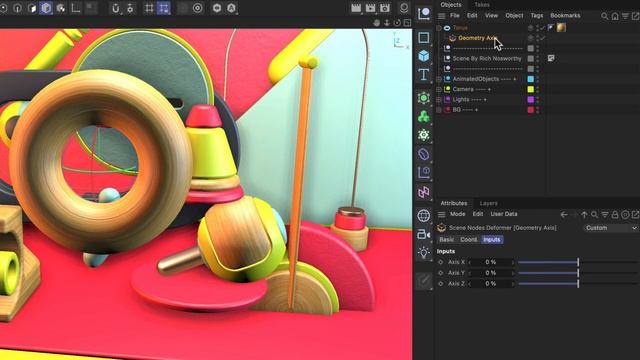This screenshot has height=360, width=640.
Task: Toggle the Axis X keyframe diamond
Action: [440, 262]
